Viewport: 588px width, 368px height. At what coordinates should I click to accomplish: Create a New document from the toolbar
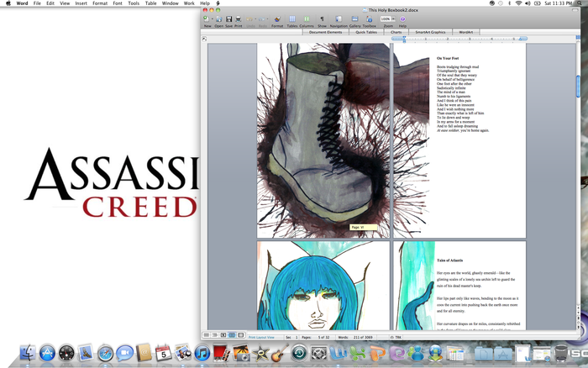pyautogui.click(x=206, y=18)
